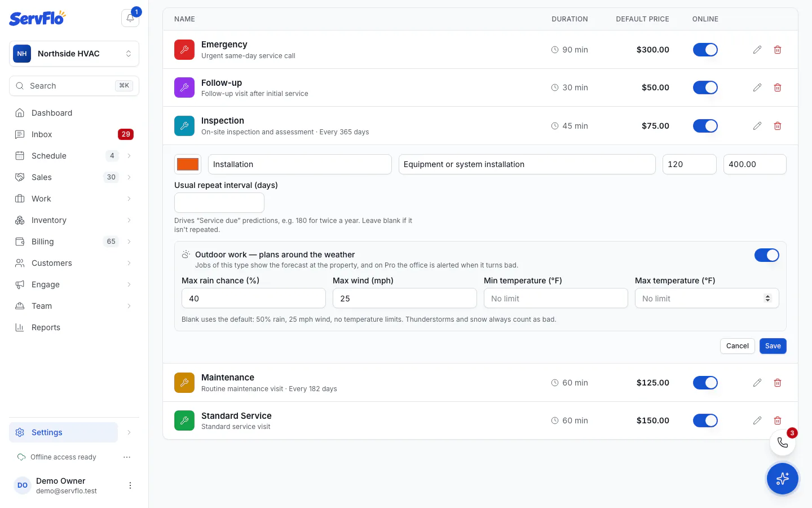Delete the Emergency service type
This screenshot has height=508, width=812.
click(x=778, y=50)
